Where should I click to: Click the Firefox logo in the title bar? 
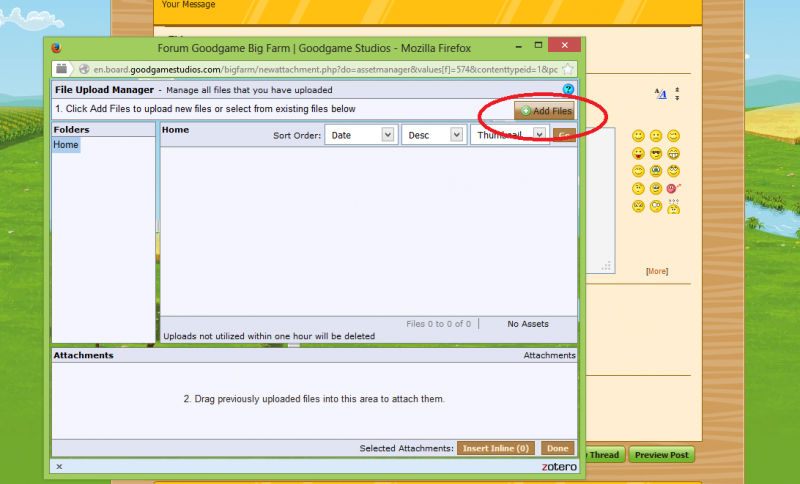click(x=56, y=47)
